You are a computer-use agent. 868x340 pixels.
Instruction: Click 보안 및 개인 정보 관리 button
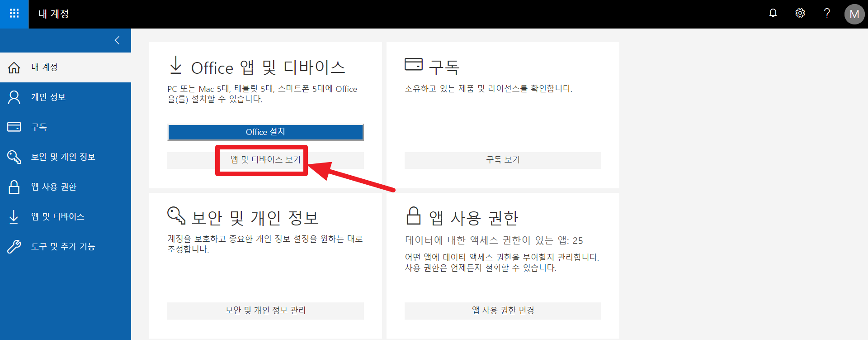click(265, 311)
